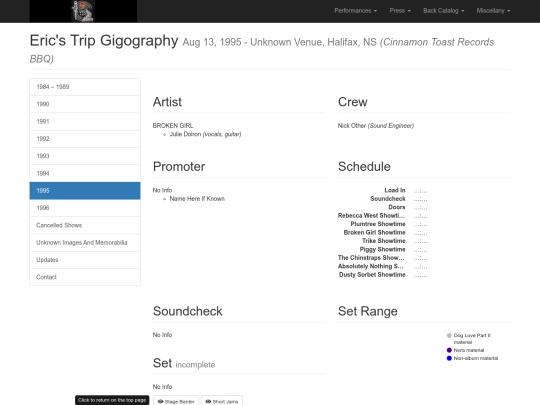Click the 1991 year entry
540x405 pixels.
point(85,121)
